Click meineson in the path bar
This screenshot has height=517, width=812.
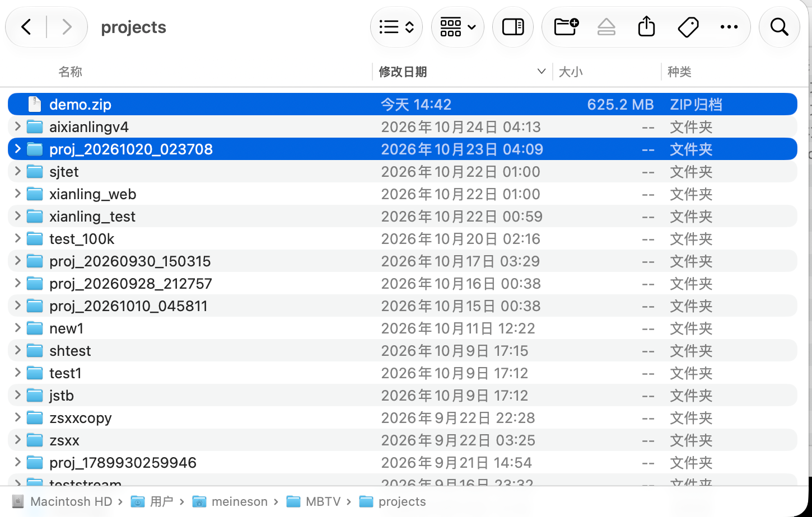point(240,501)
